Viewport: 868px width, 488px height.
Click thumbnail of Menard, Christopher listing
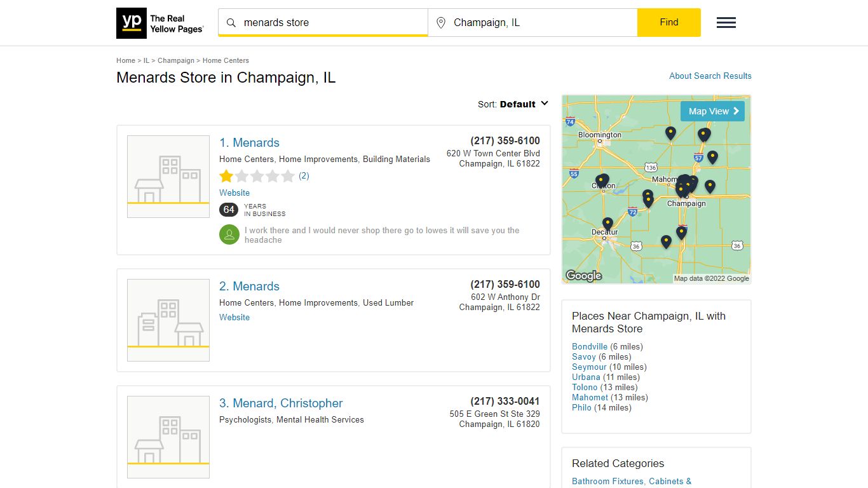(168, 437)
